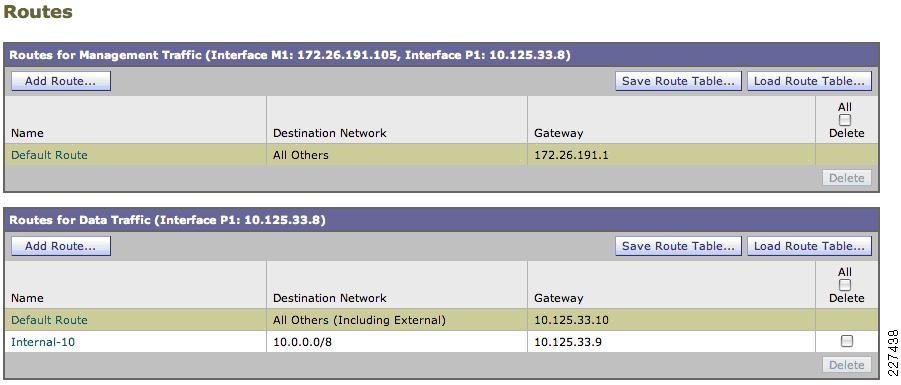This screenshot has height=385, width=901.
Task: Open the Data Traffic Default Route link
Action: (x=49, y=320)
